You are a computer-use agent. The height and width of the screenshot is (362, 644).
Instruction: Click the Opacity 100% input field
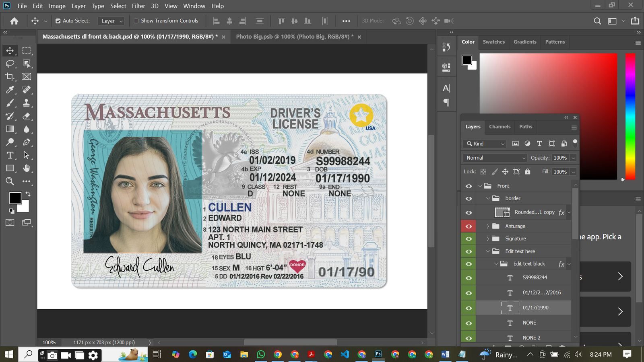pos(560,158)
